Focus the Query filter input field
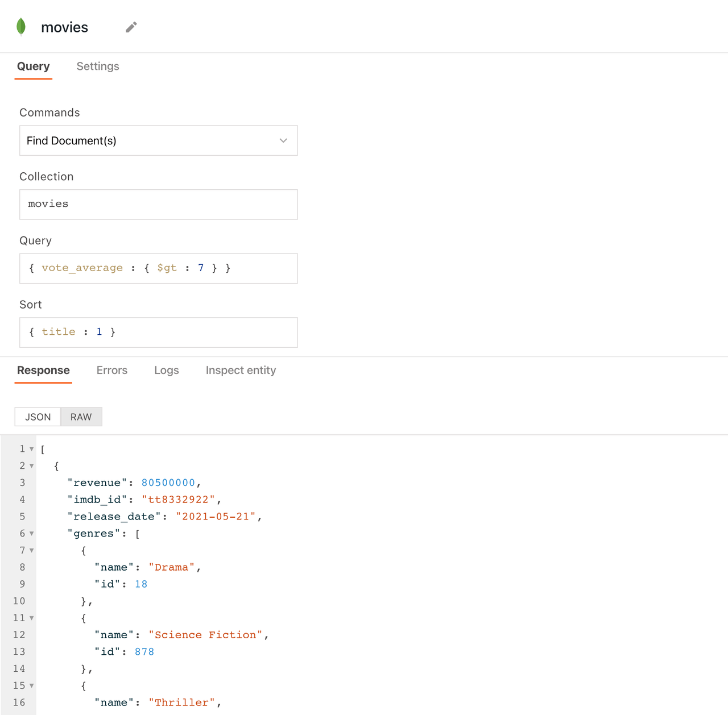 pyautogui.click(x=158, y=268)
